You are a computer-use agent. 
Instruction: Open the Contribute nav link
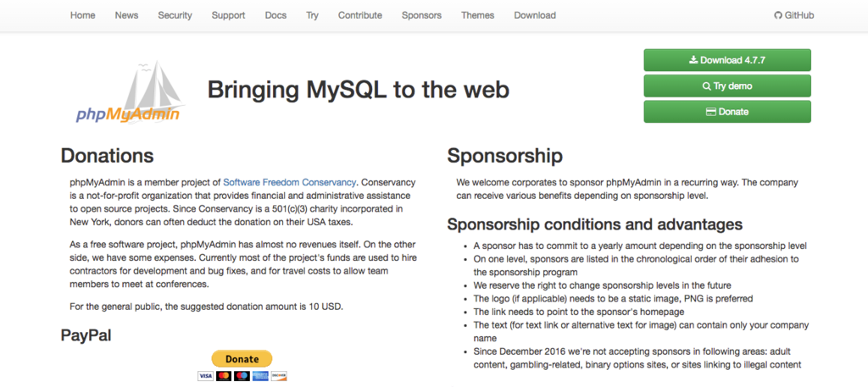point(360,15)
